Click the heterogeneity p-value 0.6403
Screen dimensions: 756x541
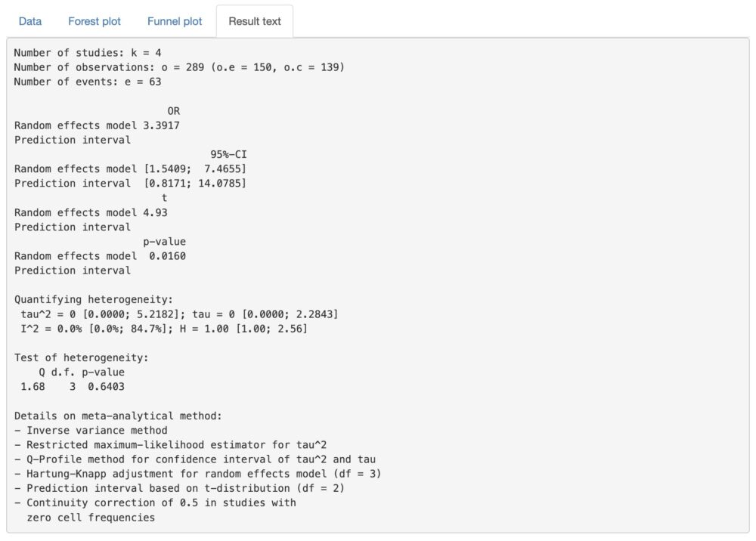coord(106,387)
